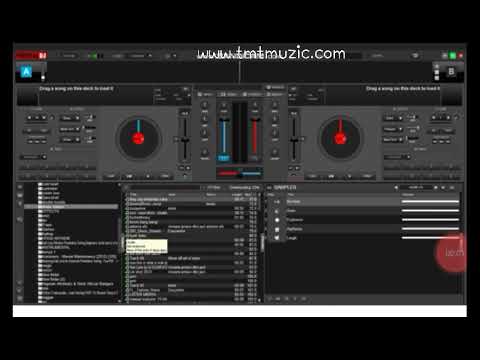This screenshot has height=360, width=480.
Task: Click the right channel gain knob above red fader
Action: [255, 105]
